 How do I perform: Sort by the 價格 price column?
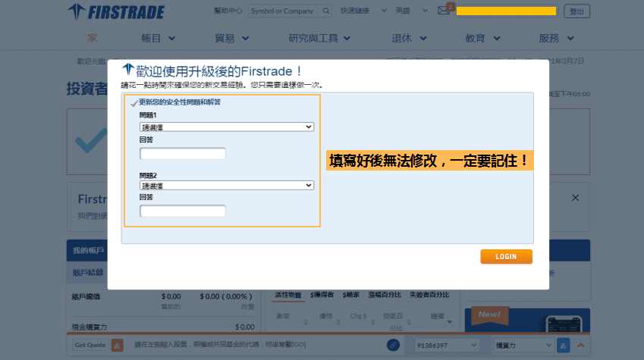(325, 316)
